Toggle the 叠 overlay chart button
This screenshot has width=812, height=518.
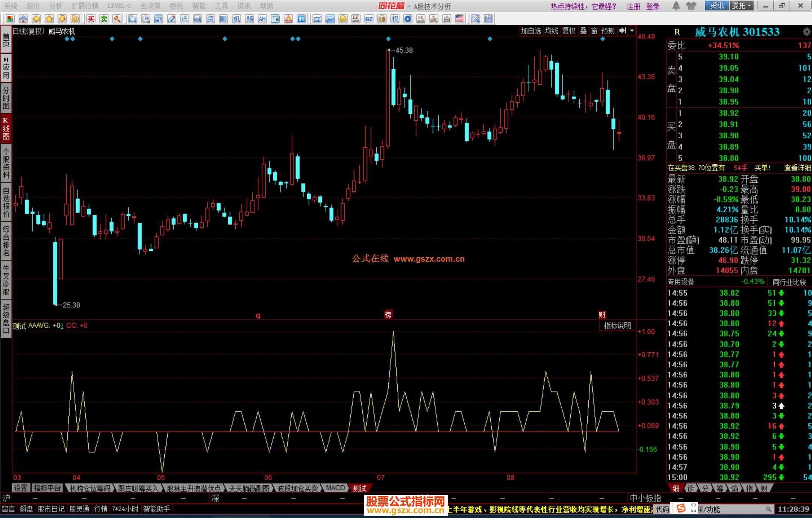pyautogui.click(x=583, y=31)
